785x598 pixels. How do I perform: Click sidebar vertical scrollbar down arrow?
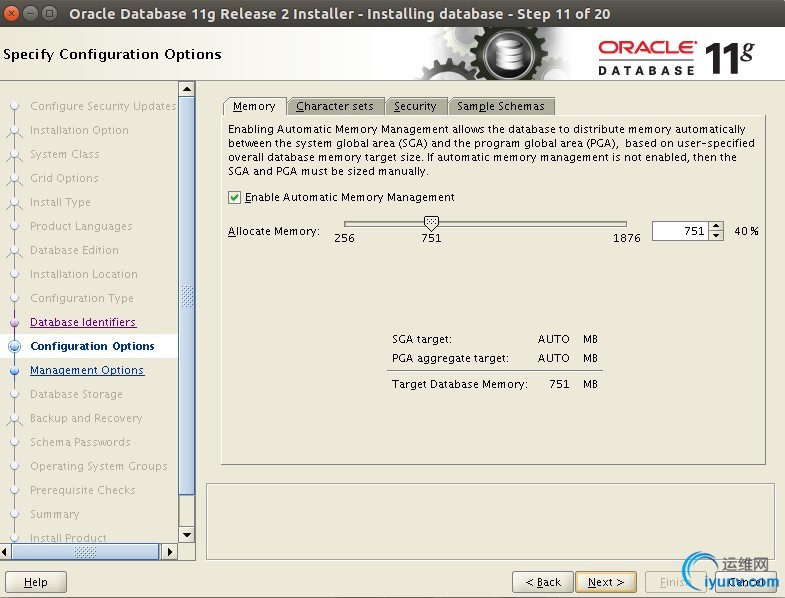click(187, 534)
